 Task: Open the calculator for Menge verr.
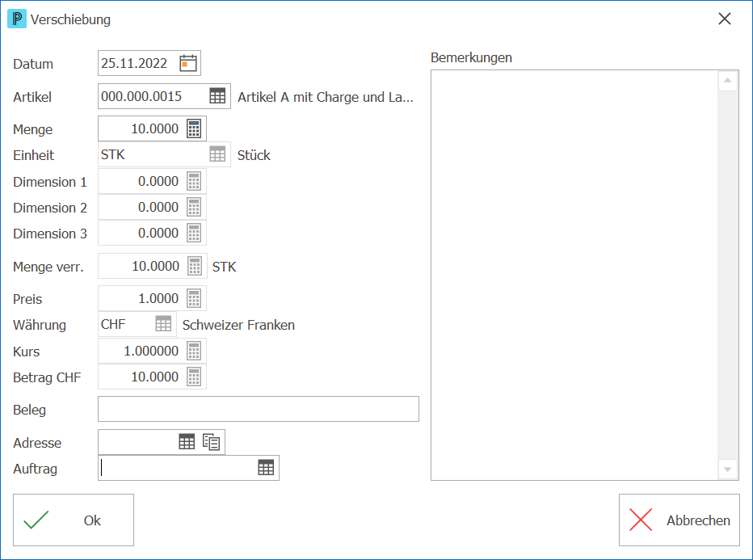195,266
